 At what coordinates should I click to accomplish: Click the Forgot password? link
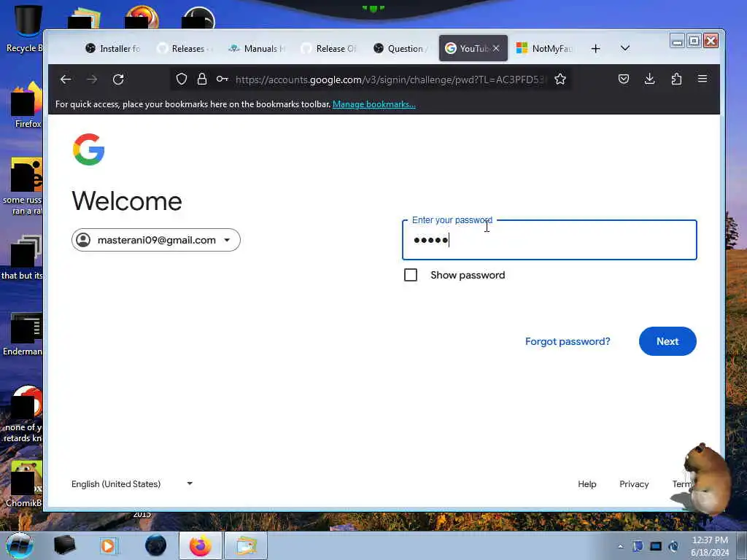pos(568,341)
